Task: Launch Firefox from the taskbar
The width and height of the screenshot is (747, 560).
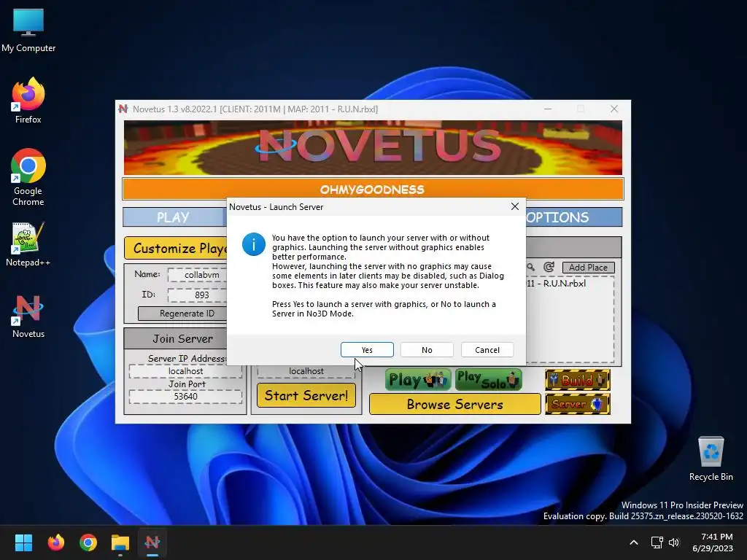Action: (55, 542)
